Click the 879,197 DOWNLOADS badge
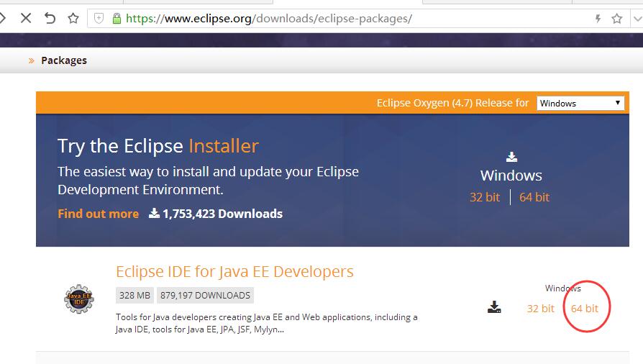This screenshot has width=643, height=364. pyautogui.click(x=205, y=296)
